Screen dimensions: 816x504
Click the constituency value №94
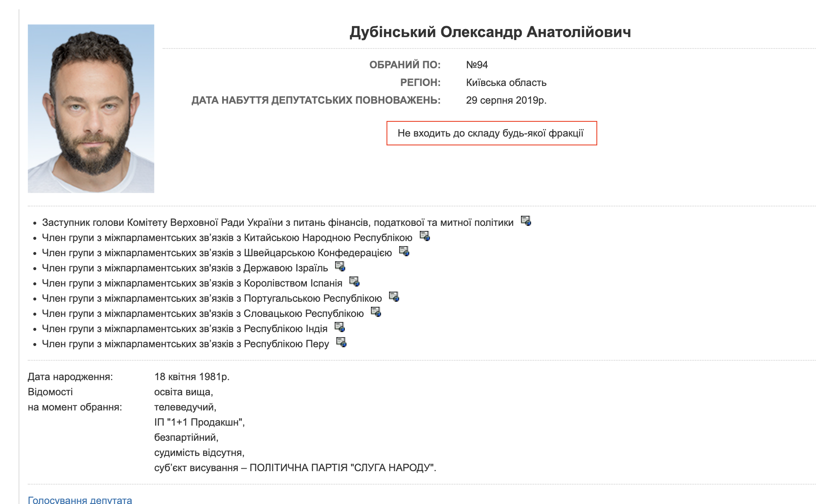coord(477,65)
